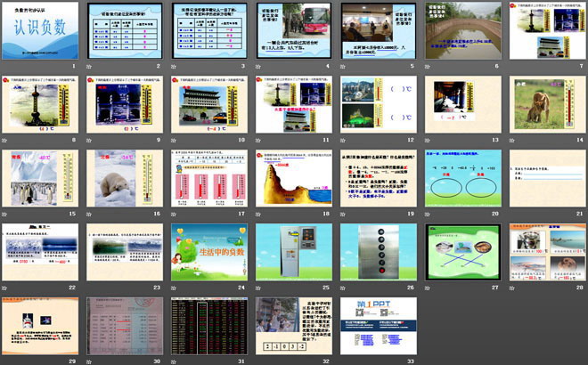The image size is (588, 365).
Task: Click slide 19 with yellow and white text
Action: pyautogui.click(x=375, y=178)
